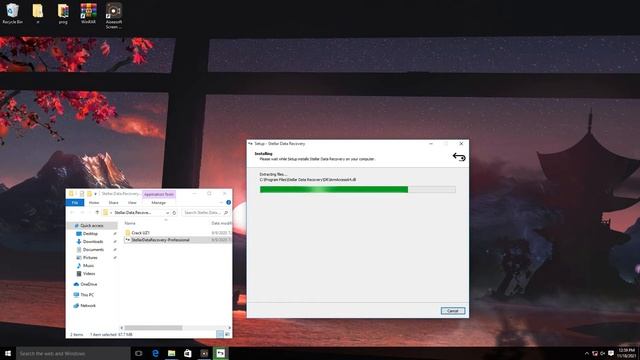Click the Properties icon in Explorer title bar
The height and width of the screenshot is (360, 640).
pos(82,194)
